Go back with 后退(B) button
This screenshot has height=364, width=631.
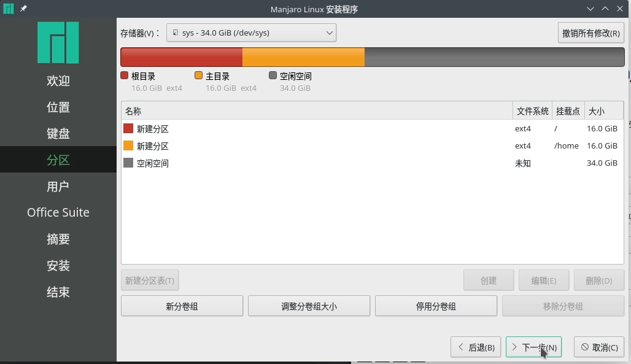click(476, 347)
